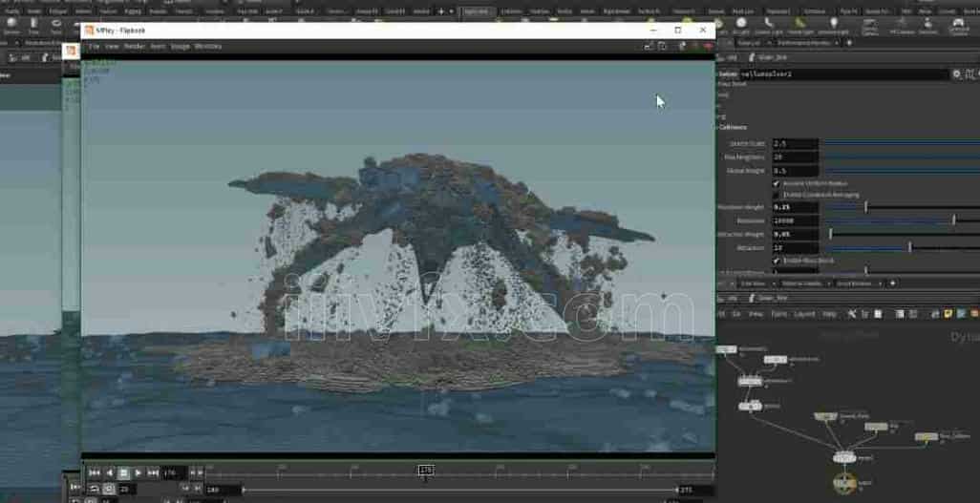Click the MPlay step back one frame button
The height and width of the screenshot is (503, 980).
[x=109, y=472]
